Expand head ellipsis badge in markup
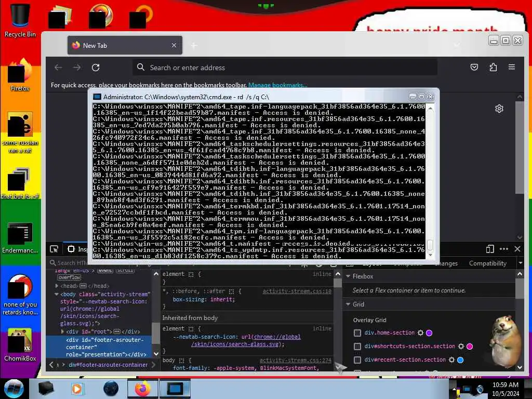 (x=83, y=286)
